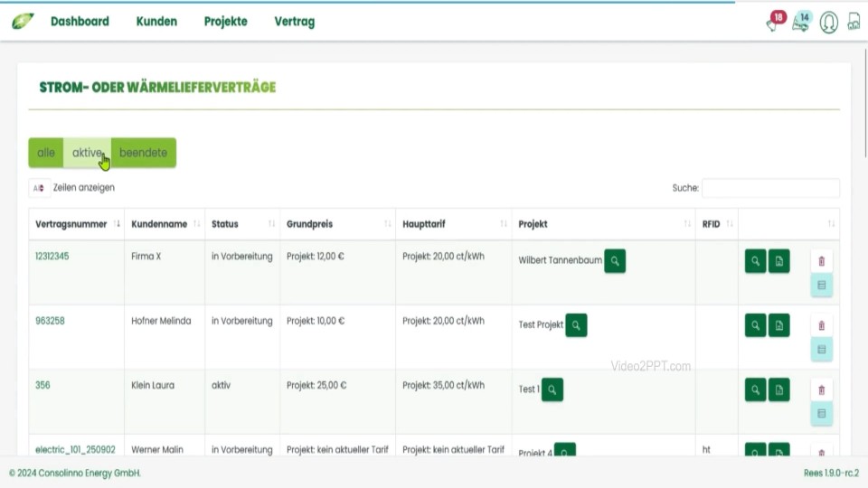Open the icon with badge 14
This screenshot has height=488, width=868.
point(800,23)
